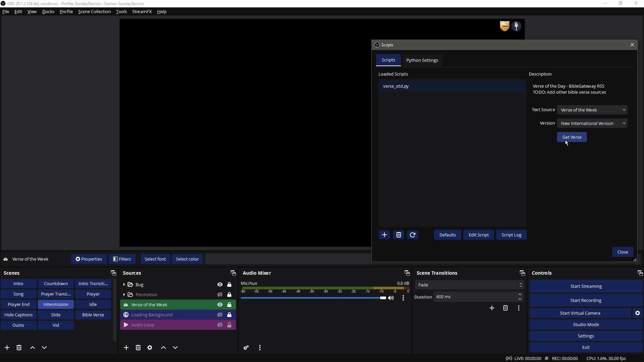
Task: Increase transition duration with up arrow
Action: pos(520,295)
